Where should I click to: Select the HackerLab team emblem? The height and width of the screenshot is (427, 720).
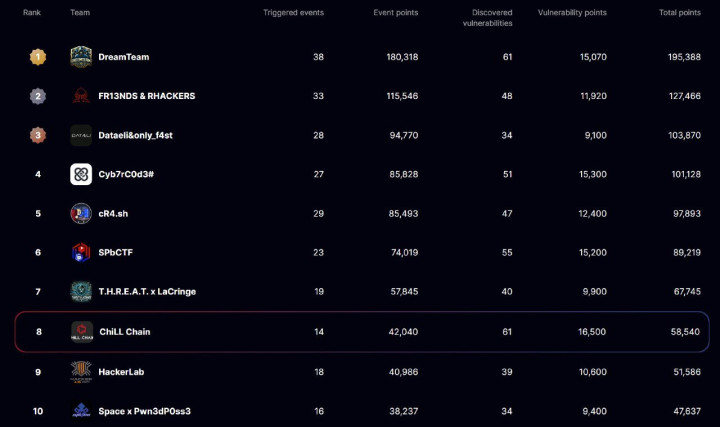(x=81, y=372)
